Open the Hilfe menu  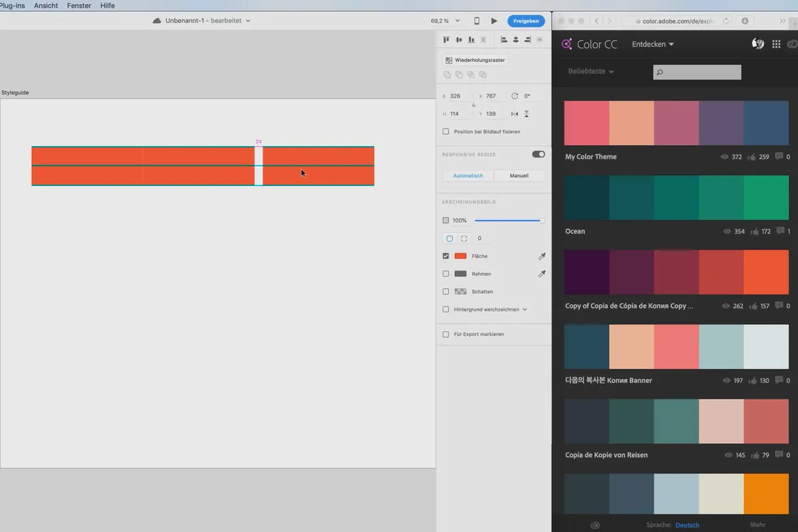click(x=108, y=5)
